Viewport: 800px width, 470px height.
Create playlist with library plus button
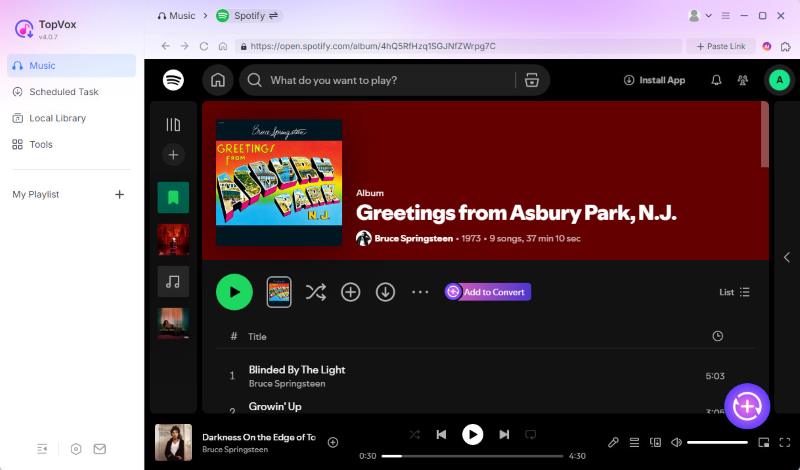[173, 155]
